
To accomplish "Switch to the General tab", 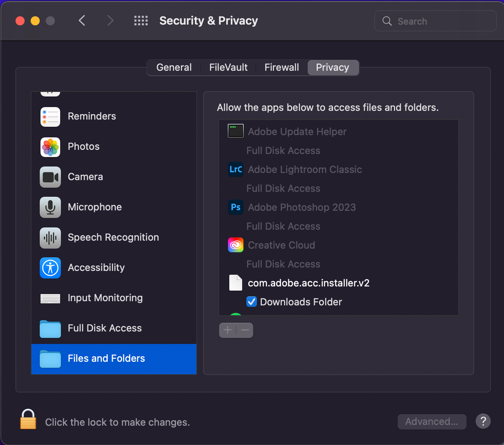I will 174,67.
